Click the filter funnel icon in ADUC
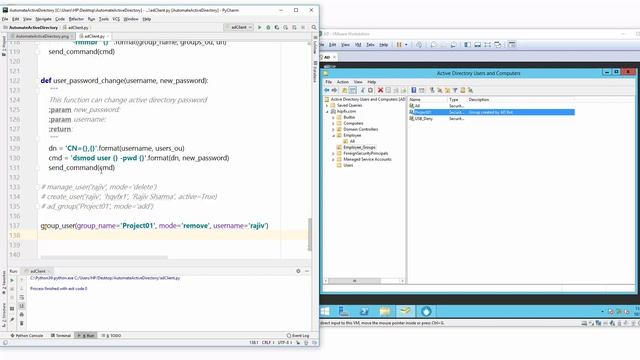Viewport: 640px width, 360px height. pyautogui.click(x=455, y=90)
